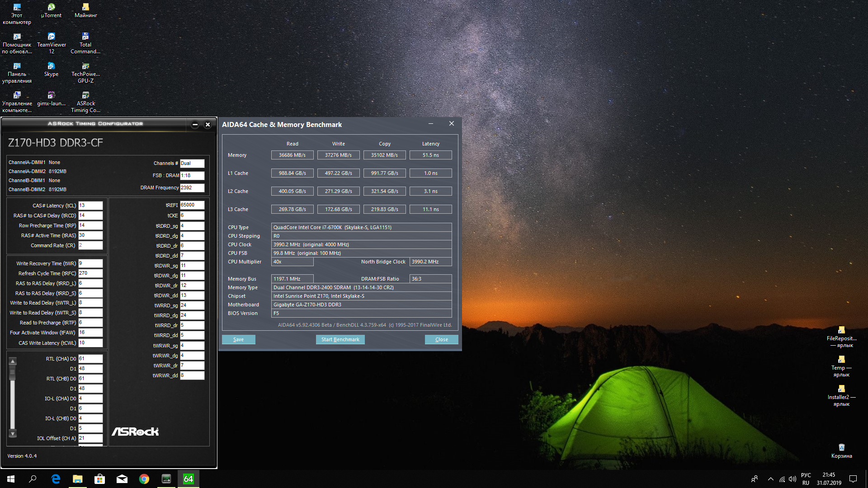Click AIDA64 icon in the taskbar
Viewport: 868px width, 488px height.
tap(188, 479)
